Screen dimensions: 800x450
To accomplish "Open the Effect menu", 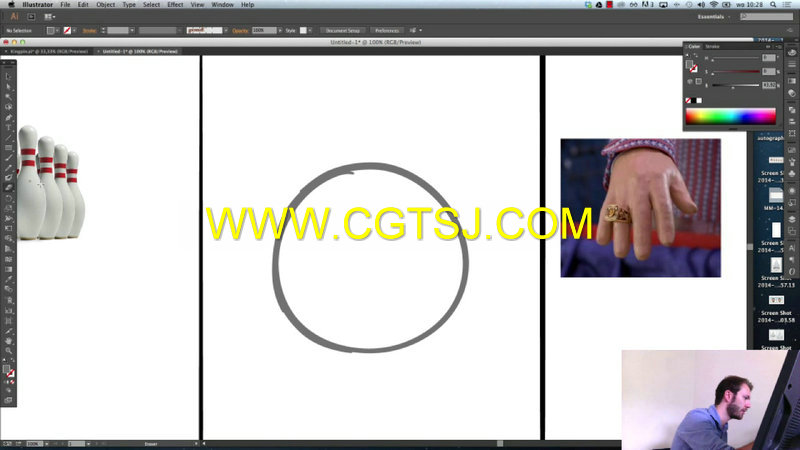I will tap(175, 5).
